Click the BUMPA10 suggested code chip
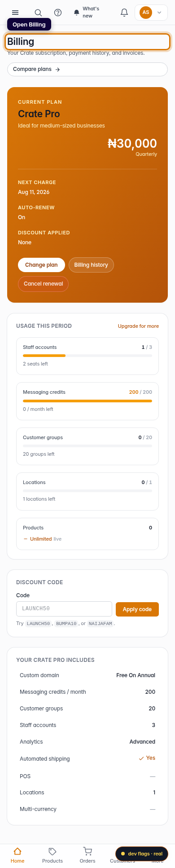Image resolution: width=175 pixels, height=868 pixels. point(66,624)
